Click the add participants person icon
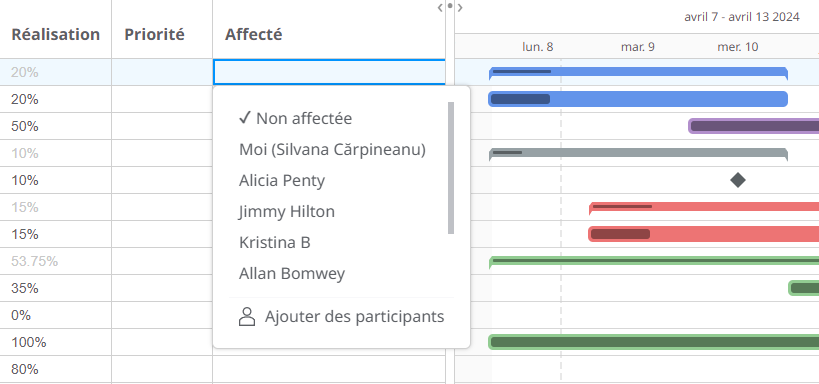 [247, 317]
